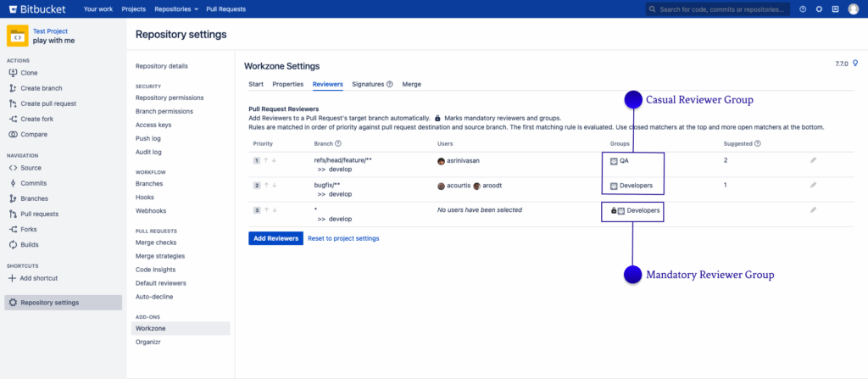The width and height of the screenshot is (868, 379).
Task: Click the Create branch icon
Action: click(13, 88)
